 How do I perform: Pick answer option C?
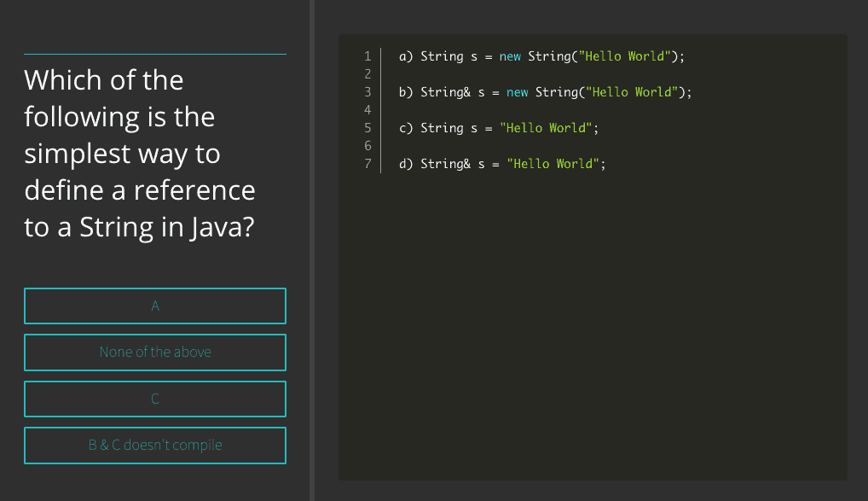pos(155,399)
